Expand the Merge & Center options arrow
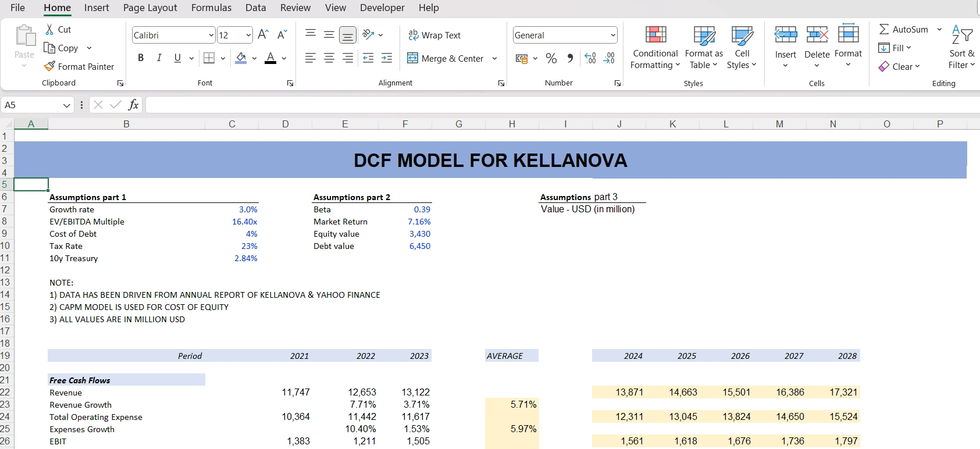Screen dimensions: 980x449 pyautogui.click(x=494, y=58)
